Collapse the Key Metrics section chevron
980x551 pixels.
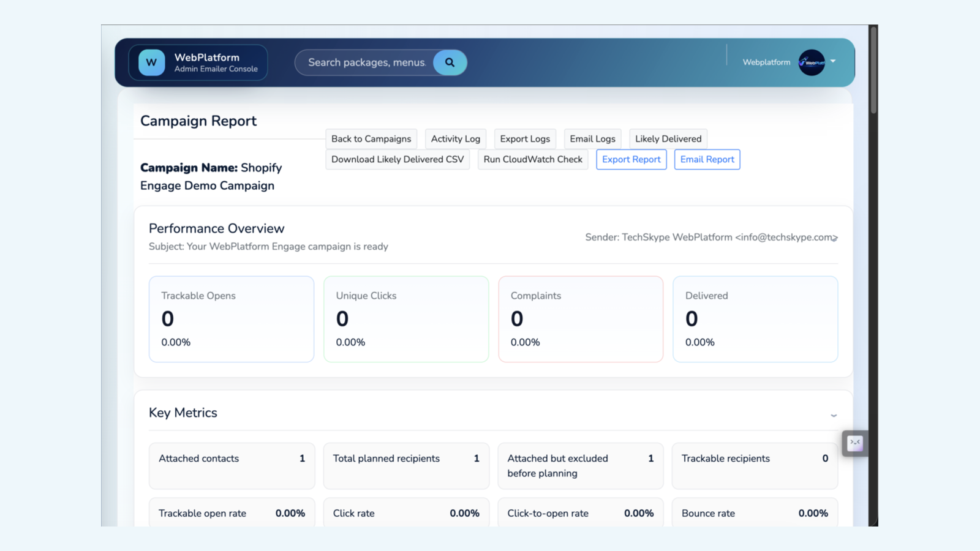tap(834, 416)
